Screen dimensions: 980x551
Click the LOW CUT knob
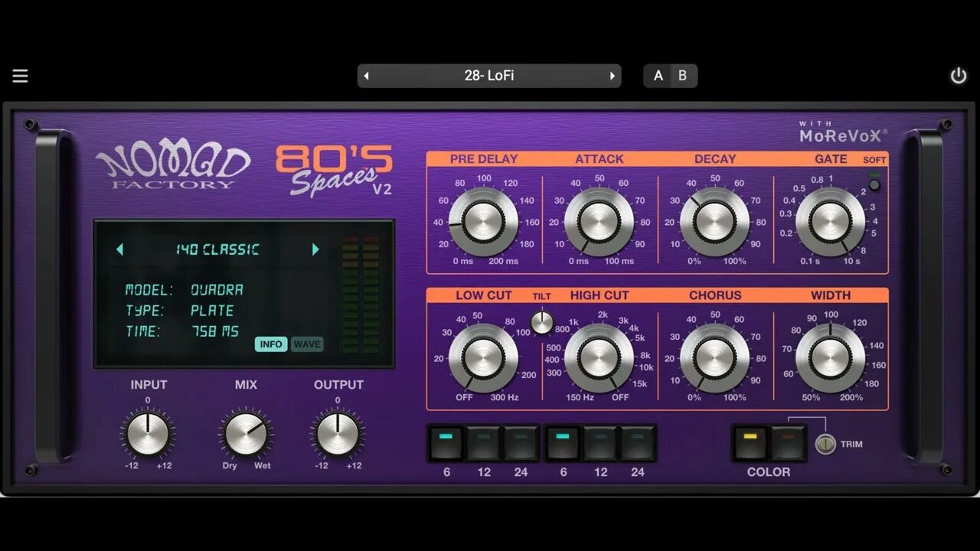click(483, 358)
